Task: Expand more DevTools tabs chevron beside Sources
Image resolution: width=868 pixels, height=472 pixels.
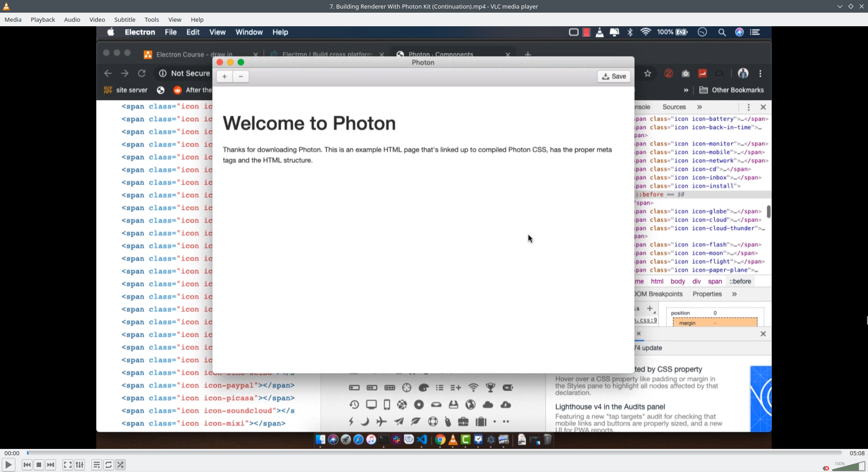Action: [x=699, y=107]
